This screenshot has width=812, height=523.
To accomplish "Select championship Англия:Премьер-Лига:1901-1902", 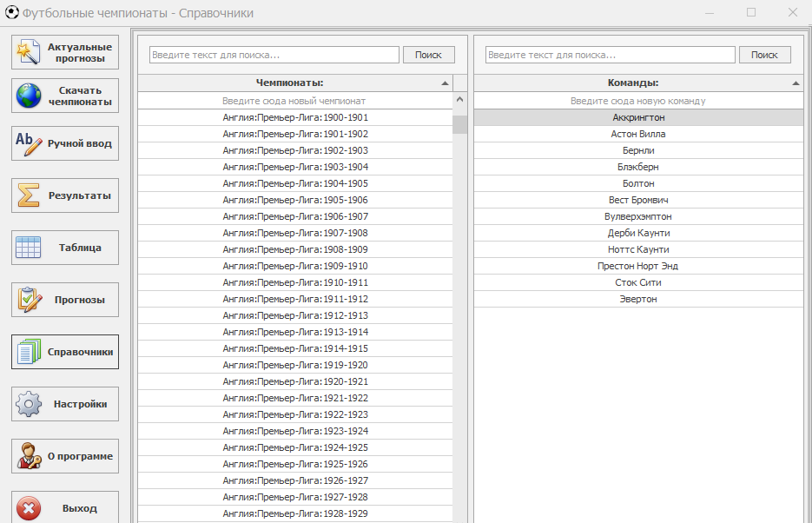I will pyautogui.click(x=295, y=134).
